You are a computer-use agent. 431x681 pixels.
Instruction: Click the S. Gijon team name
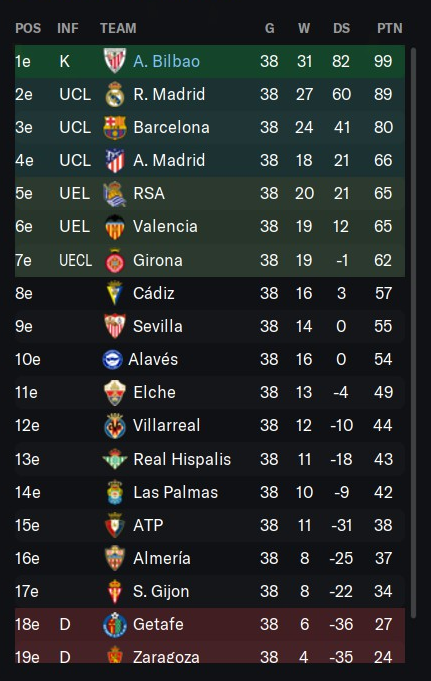point(161,591)
